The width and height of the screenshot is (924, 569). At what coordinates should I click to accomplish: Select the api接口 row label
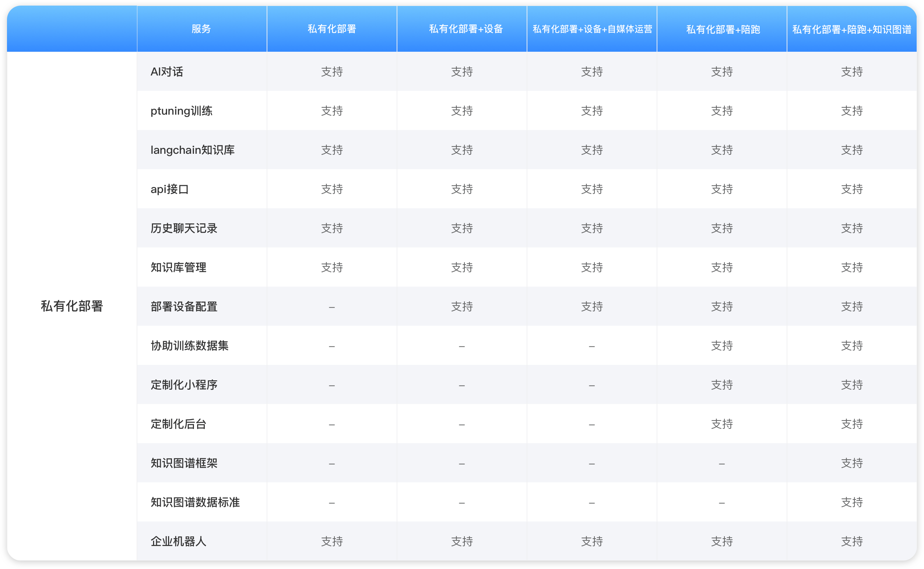[x=169, y=189]
